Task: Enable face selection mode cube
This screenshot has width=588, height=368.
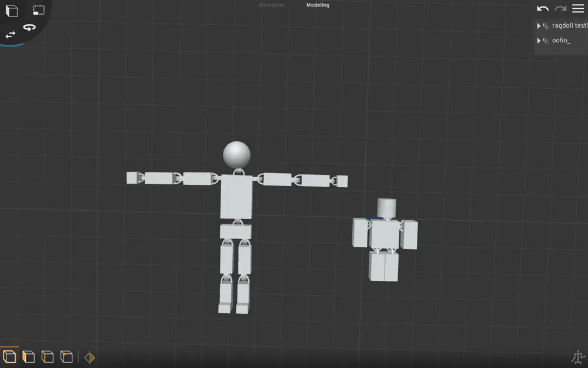Action: (x=28, y=357)
